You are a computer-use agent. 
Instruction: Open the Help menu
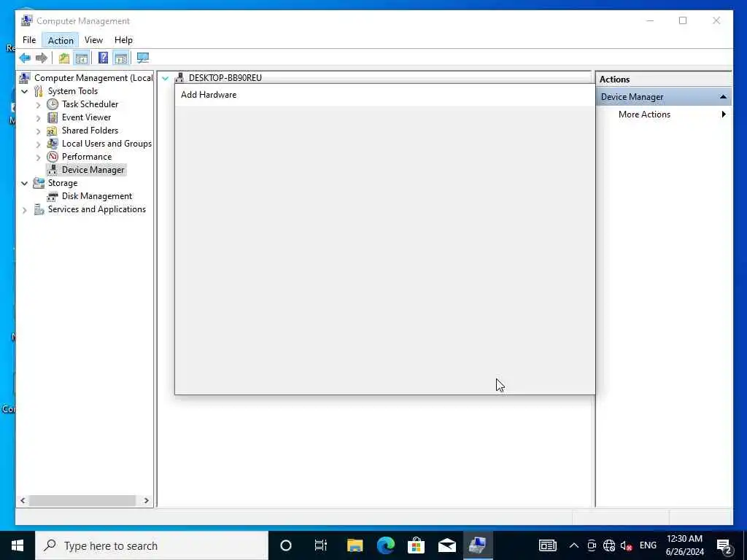[x=123, y=40]
